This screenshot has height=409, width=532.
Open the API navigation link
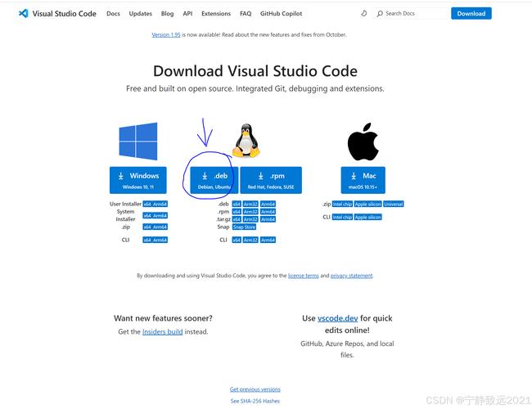187,14
